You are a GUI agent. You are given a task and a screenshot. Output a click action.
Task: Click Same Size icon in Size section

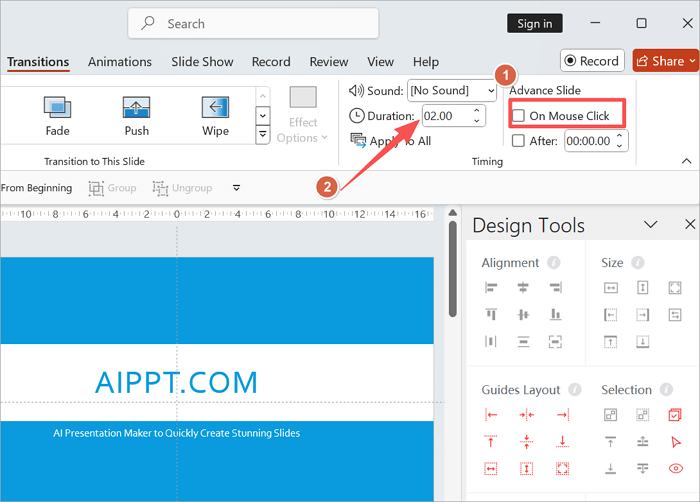(675, 288)
